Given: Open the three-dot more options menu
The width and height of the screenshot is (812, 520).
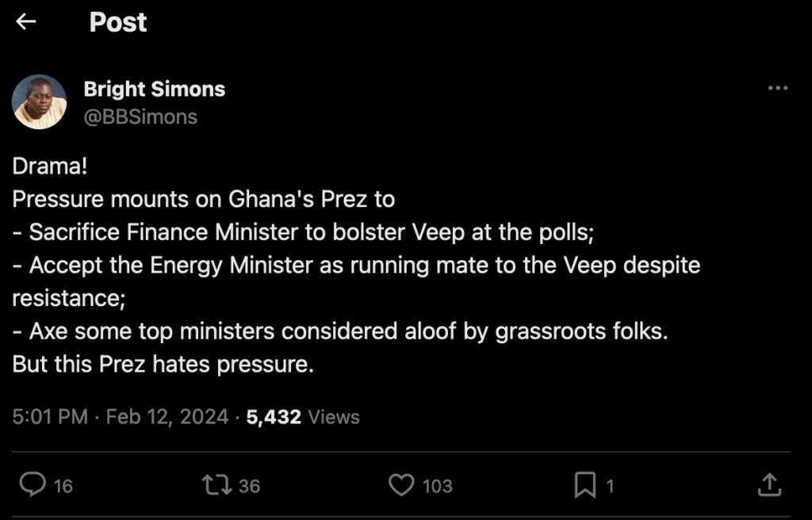Looking at the screenshot, I should [778, 88].
